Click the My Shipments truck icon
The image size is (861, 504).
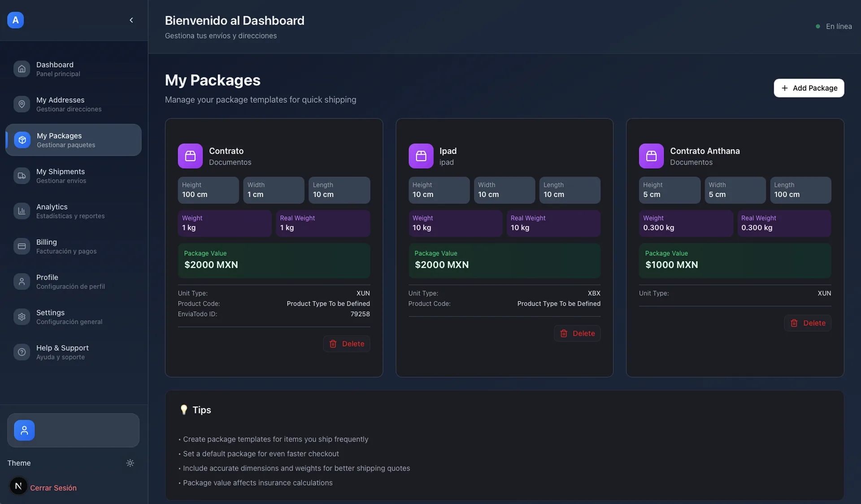coord(22,176)
